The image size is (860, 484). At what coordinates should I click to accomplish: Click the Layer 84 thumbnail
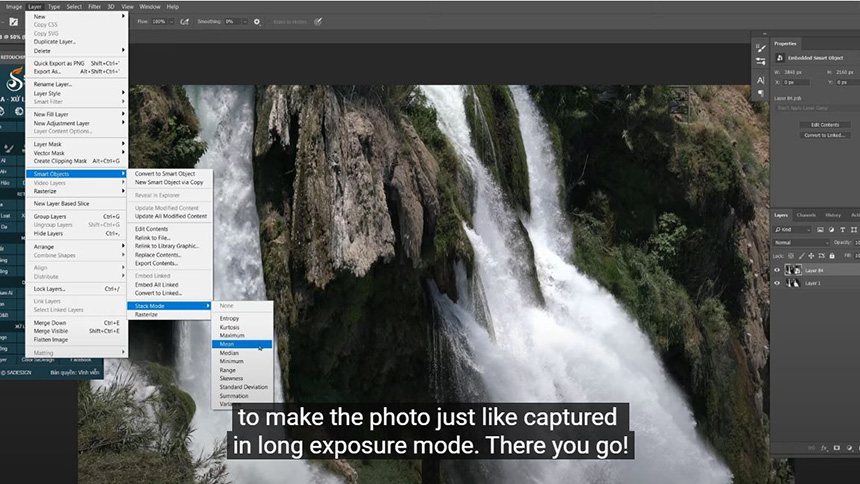click(792, 270)
